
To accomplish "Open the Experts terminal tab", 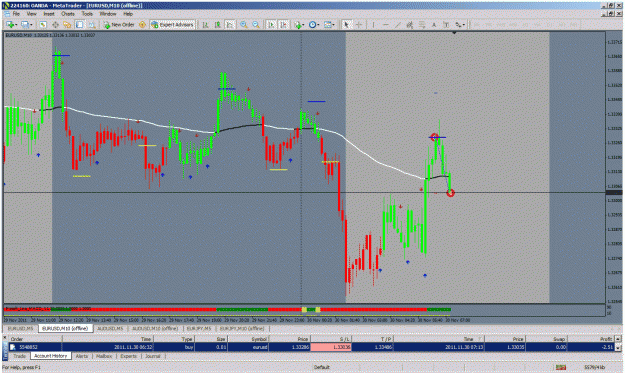I will [128, 356].
